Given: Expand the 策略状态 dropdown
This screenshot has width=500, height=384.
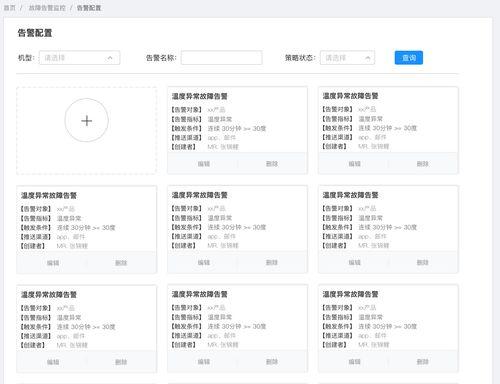Looking at the screenshot, I should click(x=347, y=58).
